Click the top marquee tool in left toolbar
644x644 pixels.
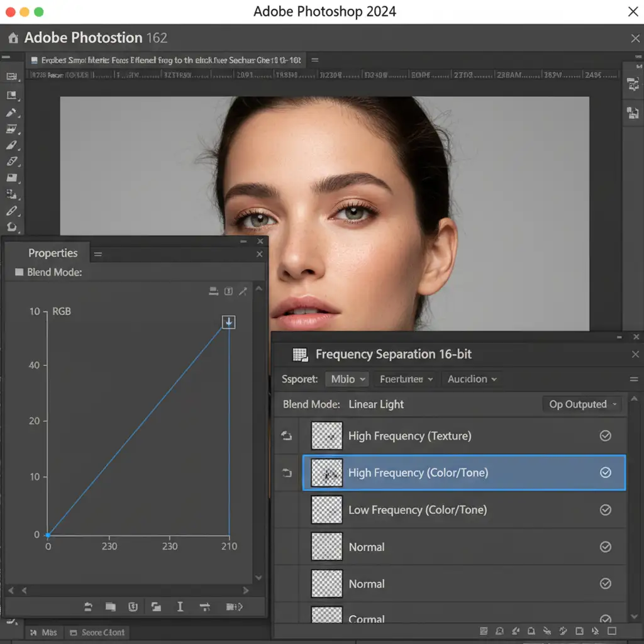point(11,77)
